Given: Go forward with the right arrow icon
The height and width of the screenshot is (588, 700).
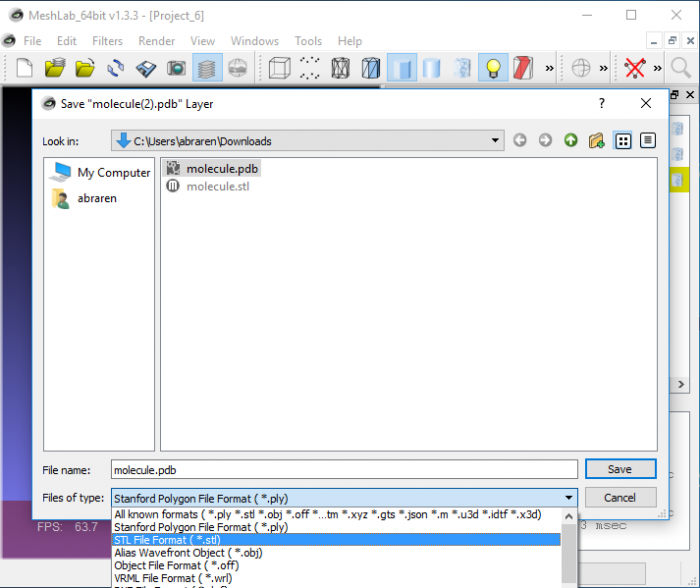Looking at the screenshot, I should pyautogui.click(x=545, y=141).
